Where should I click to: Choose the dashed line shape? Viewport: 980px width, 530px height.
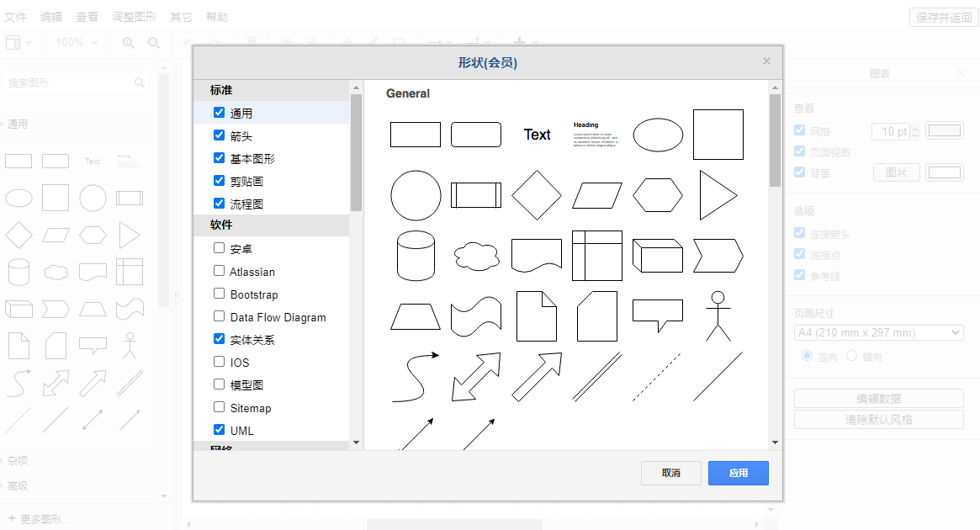(x=656, y=377)
